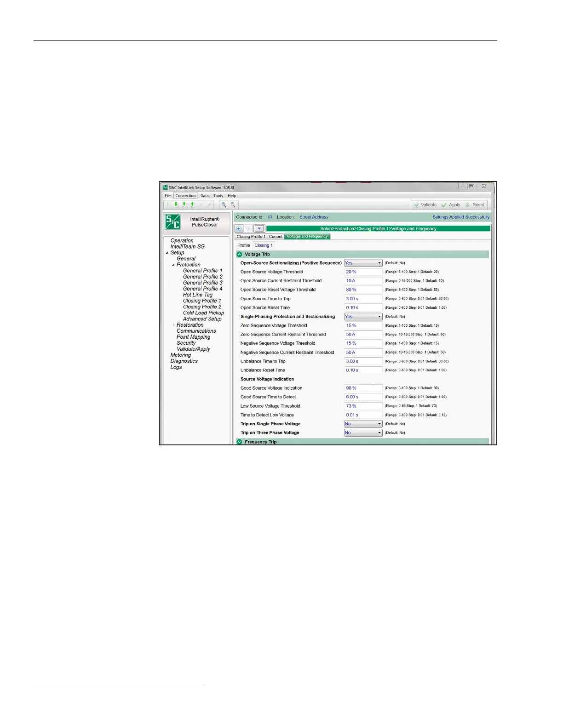
Task: Click the Open Source Voltage Threshold field
Action: coord(363,272)
